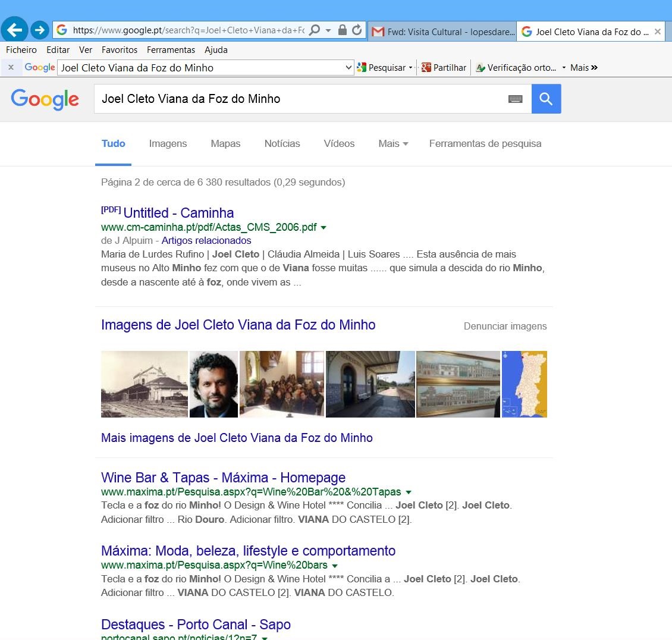Click the padlock security icon in address bar

pyautogui.click(x=342, y=30)
